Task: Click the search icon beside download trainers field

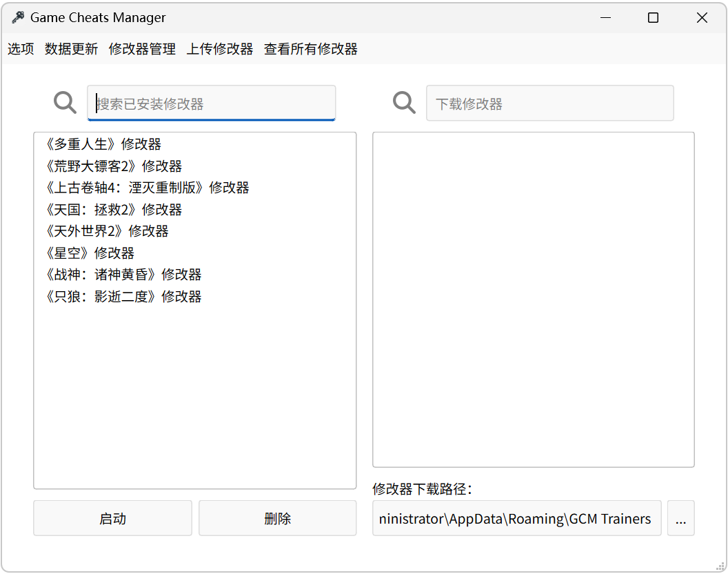Action: pos(404,103)
